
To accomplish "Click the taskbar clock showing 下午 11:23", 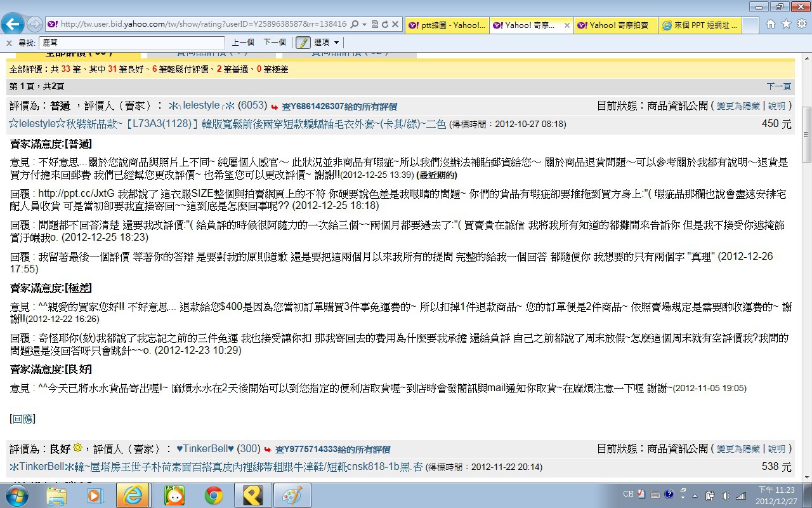I will point(776,495).
